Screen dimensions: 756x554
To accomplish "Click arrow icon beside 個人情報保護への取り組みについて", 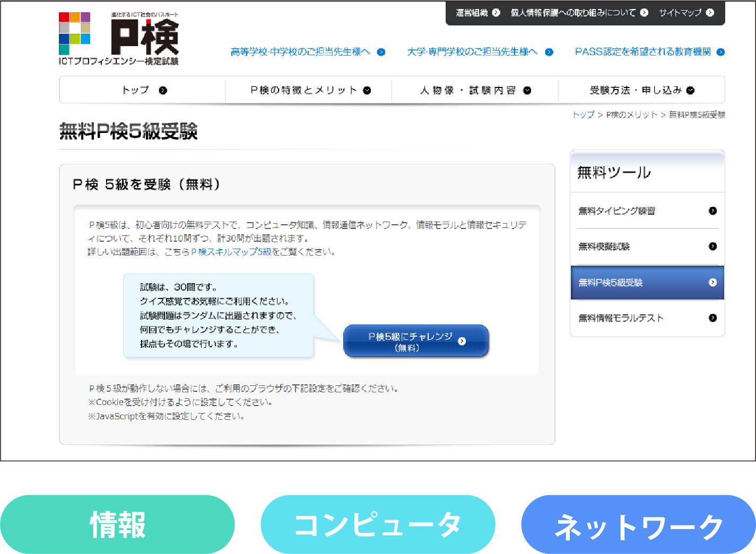I will 644,13.
